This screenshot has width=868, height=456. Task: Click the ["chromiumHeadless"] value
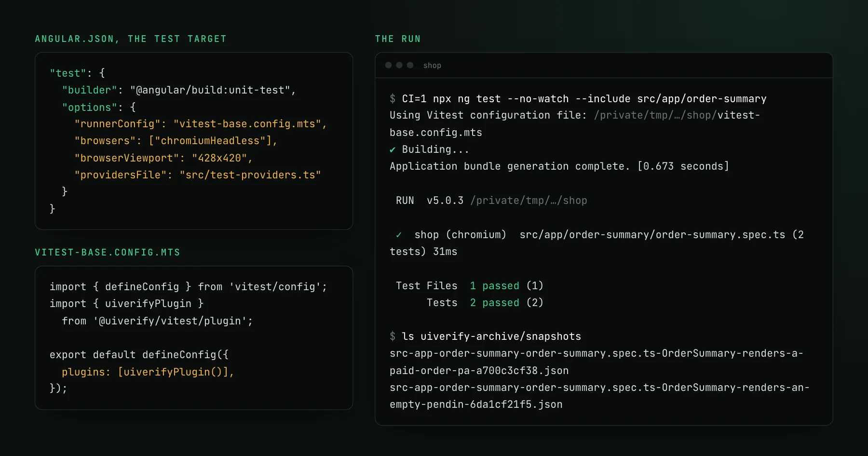point(210,141)
